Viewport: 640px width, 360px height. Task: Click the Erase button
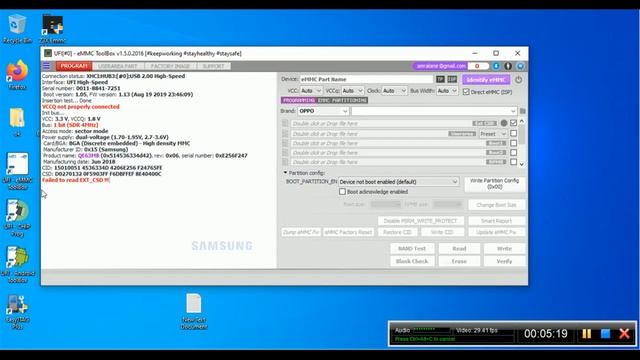pos(459,261)
